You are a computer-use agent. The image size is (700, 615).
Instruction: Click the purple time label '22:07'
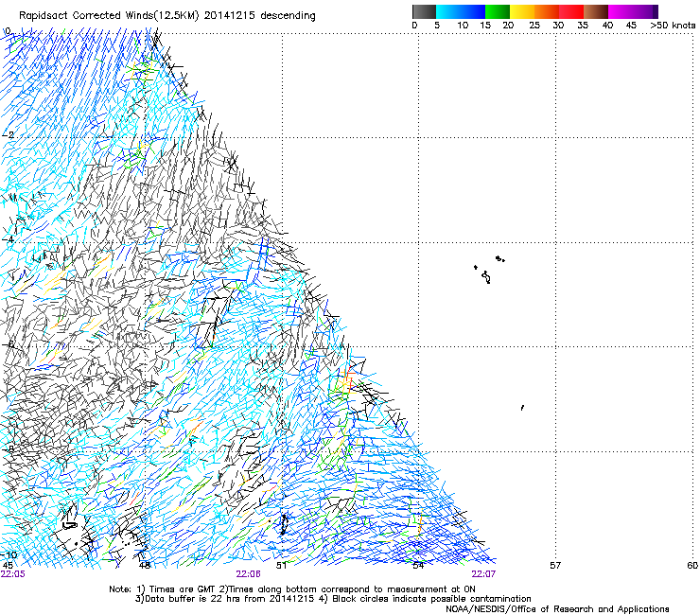click(x=483, y=574)
